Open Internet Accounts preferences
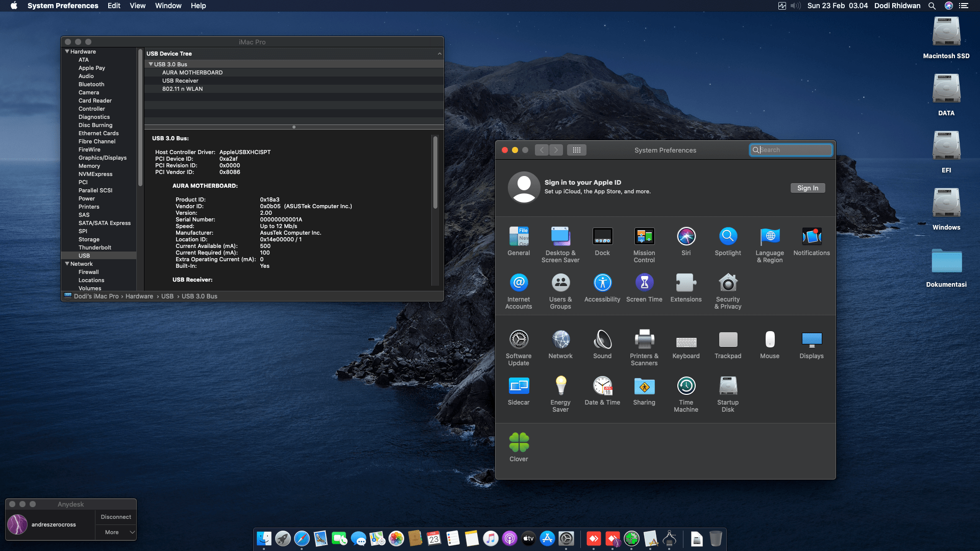 pos(519,291)
